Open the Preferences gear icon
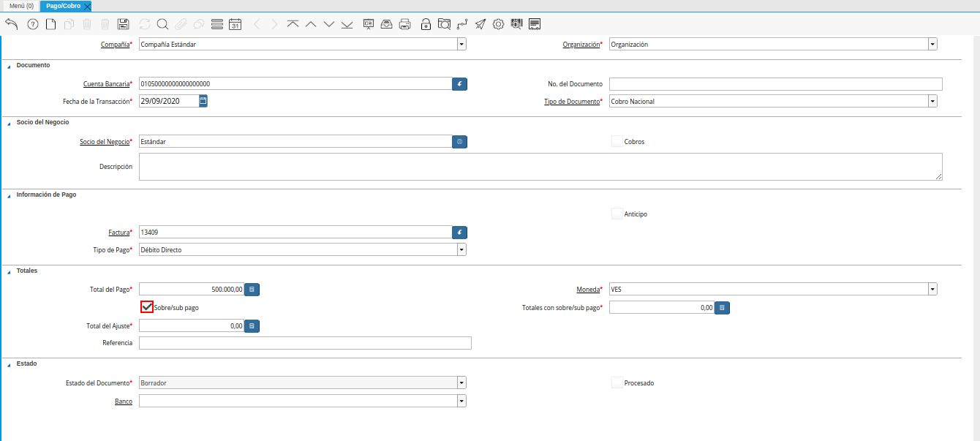980x441 pixels. [x=498, y=23]
